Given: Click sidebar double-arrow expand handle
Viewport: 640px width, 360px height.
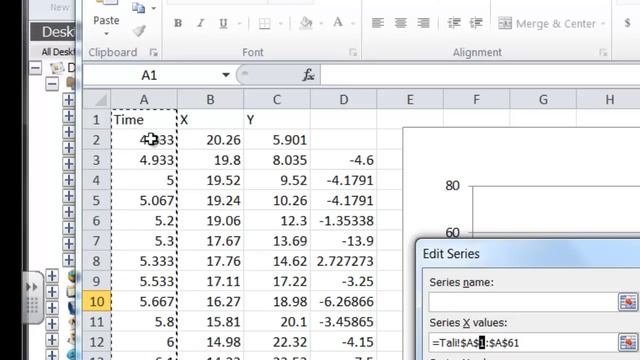Looking at the screenshot, I should 31,287.
